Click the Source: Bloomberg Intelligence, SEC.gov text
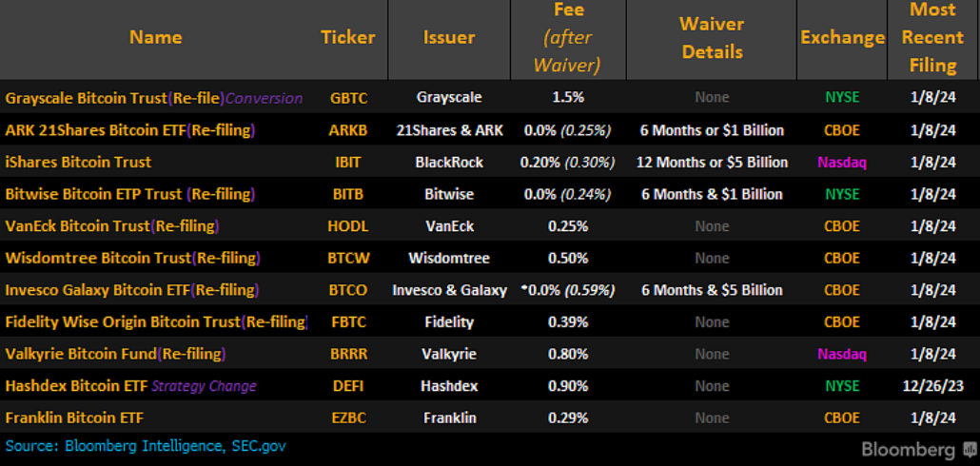The image size is (980, 466). coord(146,445)
